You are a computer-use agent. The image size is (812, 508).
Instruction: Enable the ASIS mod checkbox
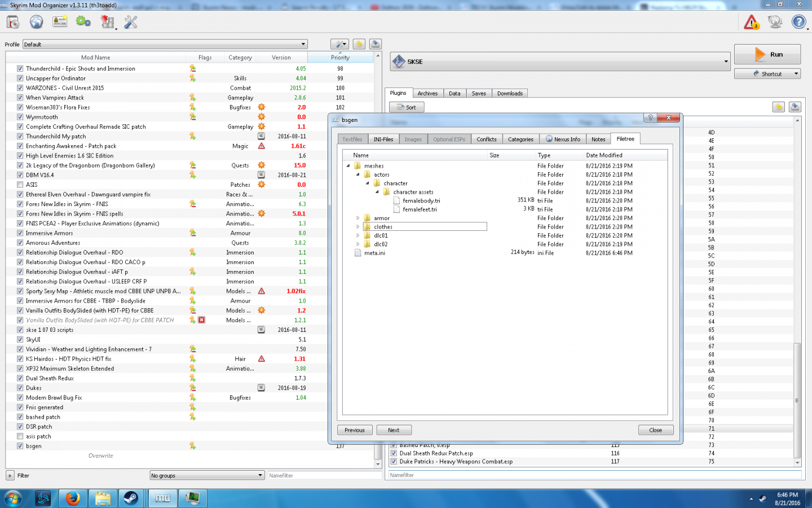click(20, 185)
